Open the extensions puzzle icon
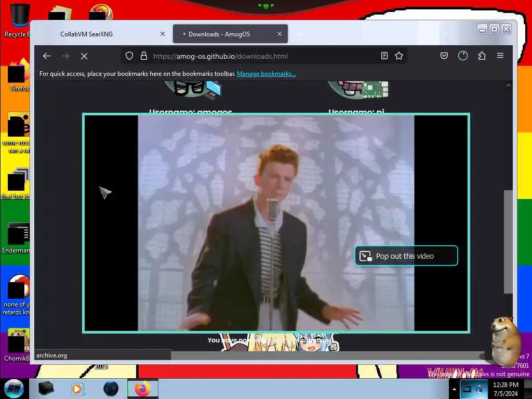The height and width of the screenshot is (399, 532). [482, 56]
